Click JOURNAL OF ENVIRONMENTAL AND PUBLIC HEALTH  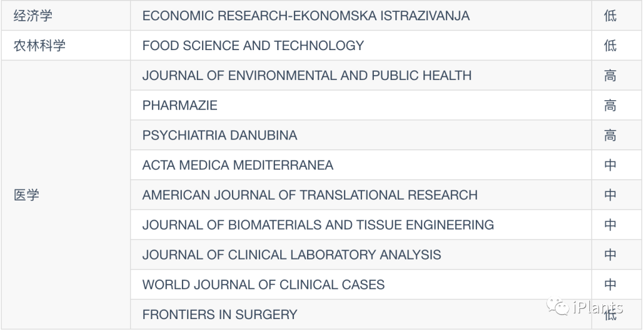[306, 76]
